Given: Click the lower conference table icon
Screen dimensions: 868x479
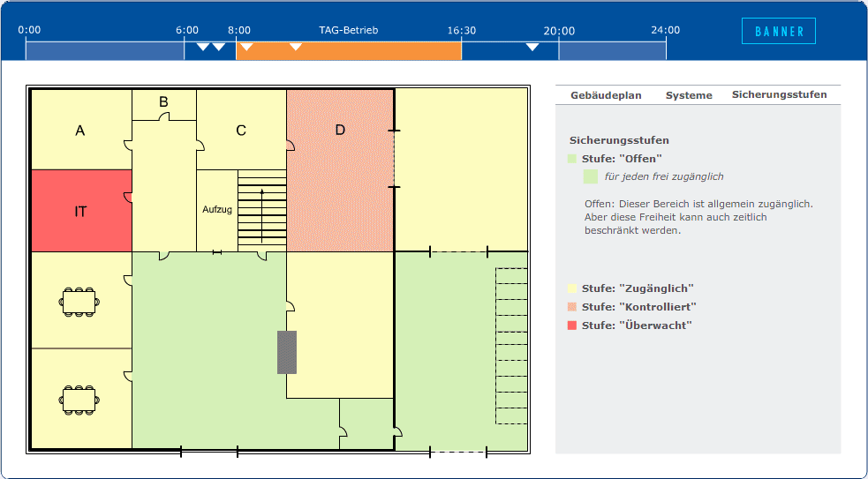Looking at the screenshot, I should pyautogui.click(x=79, y=400).
